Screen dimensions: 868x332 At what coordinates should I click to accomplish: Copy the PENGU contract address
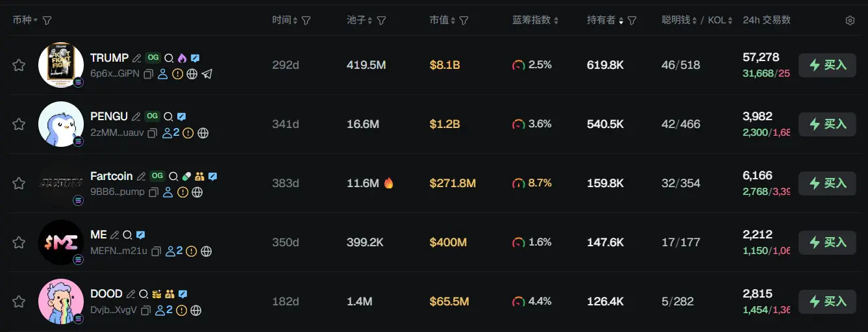click(x=153, y=133)
